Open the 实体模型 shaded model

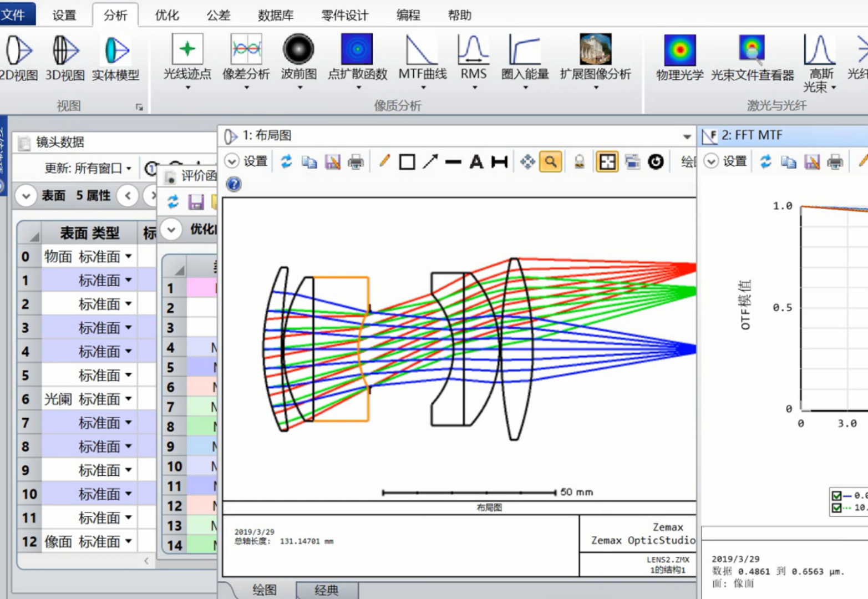click(116, 58)
